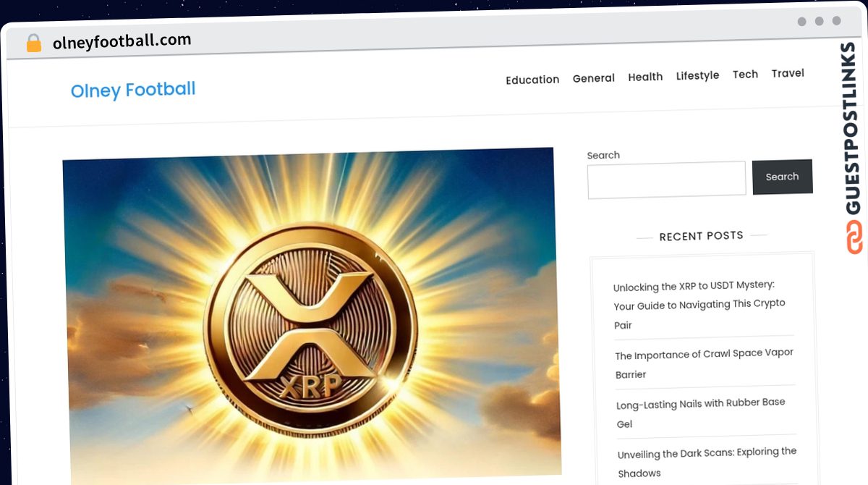This screenshot has width=868, height=485.
Task: Open the Olney Football site title
Action: [133, 90]
